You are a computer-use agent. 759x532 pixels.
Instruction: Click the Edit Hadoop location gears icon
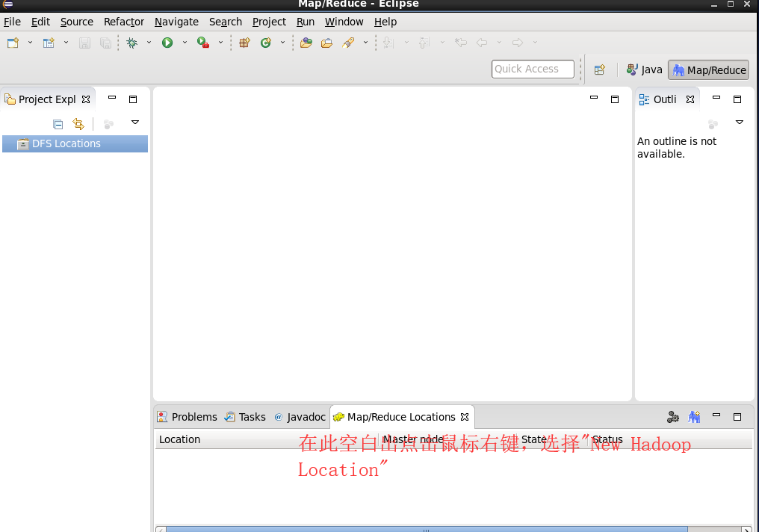(x=673, y=417)
